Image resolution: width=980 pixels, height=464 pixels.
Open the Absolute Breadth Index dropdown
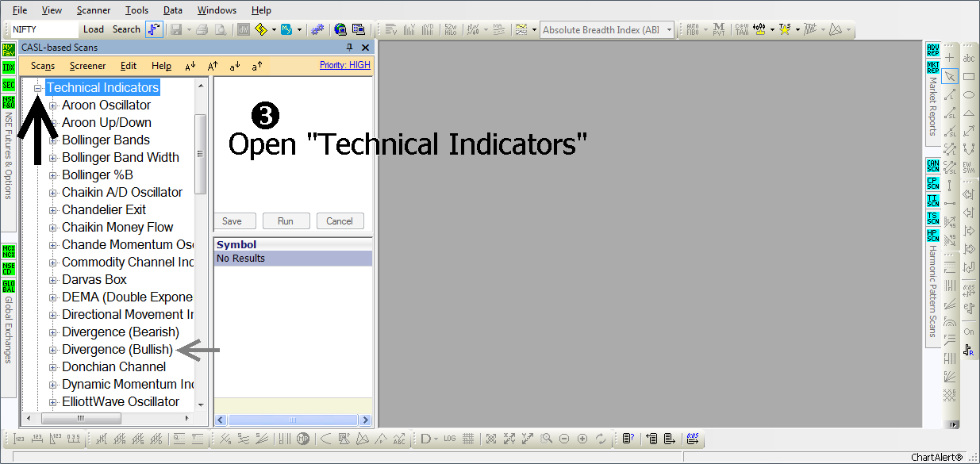click(x=670, y=30)
